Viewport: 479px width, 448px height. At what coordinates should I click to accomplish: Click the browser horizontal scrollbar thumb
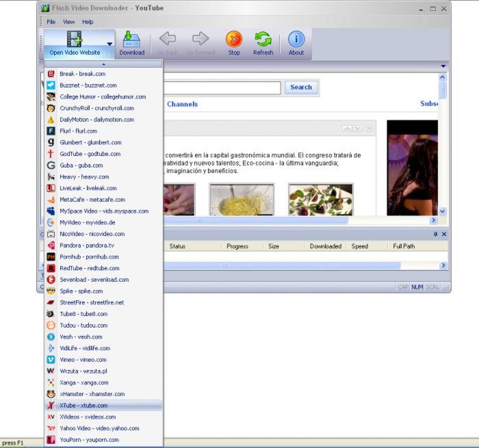(x=256, y=220)
